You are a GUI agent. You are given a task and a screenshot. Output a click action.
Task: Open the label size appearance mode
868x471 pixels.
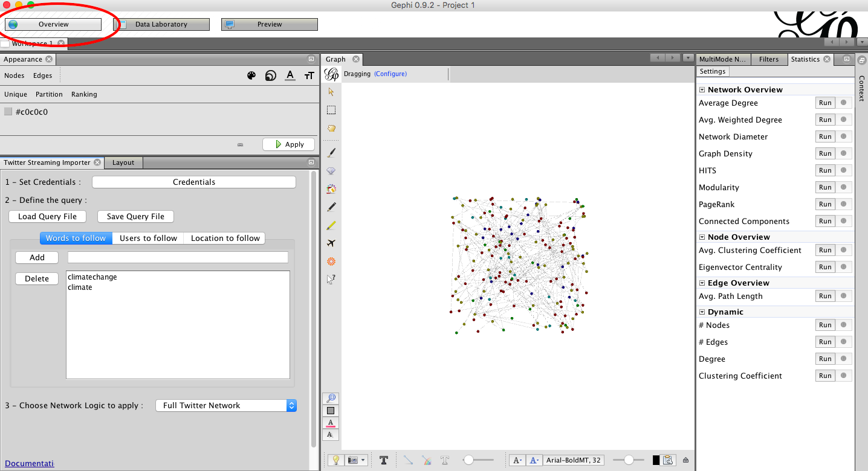pos(309,75)
